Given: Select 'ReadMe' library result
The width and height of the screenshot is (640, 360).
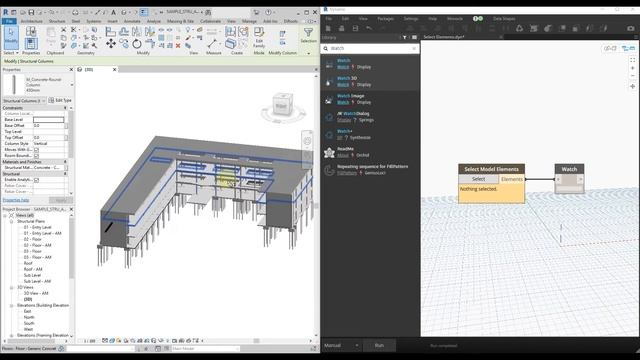Looking at the screenshot, I should [x=370, y=152].
